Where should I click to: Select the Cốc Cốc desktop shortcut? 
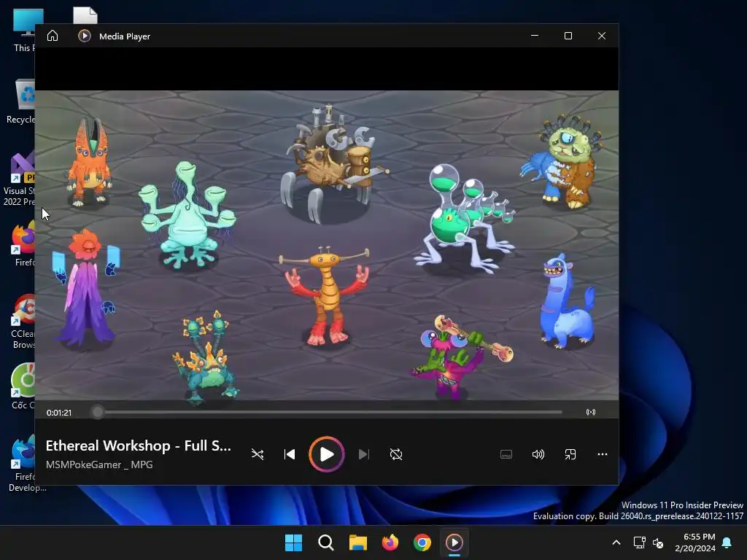pos(23,386)
